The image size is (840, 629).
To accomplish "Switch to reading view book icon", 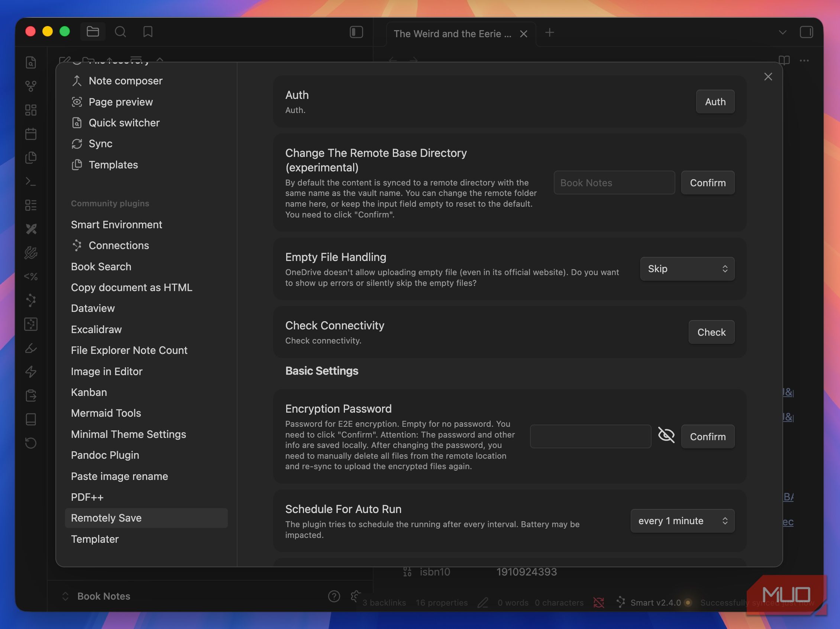I will point(784,60).
